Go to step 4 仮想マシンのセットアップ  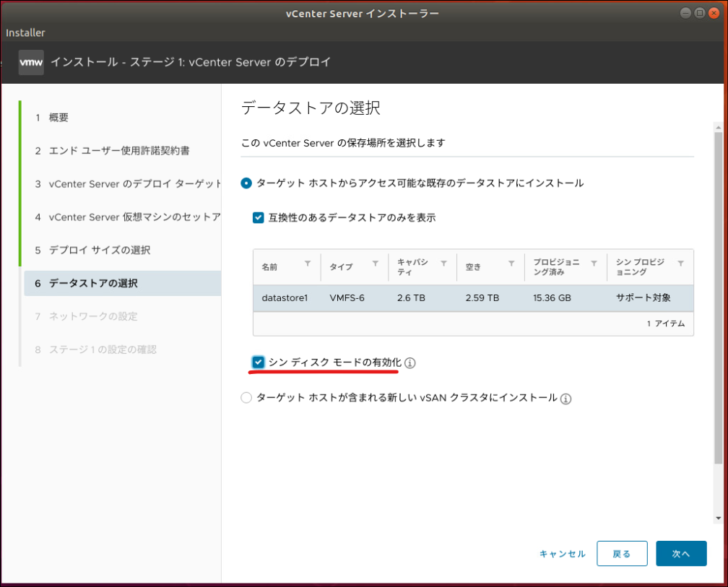[x=127, y=217]
